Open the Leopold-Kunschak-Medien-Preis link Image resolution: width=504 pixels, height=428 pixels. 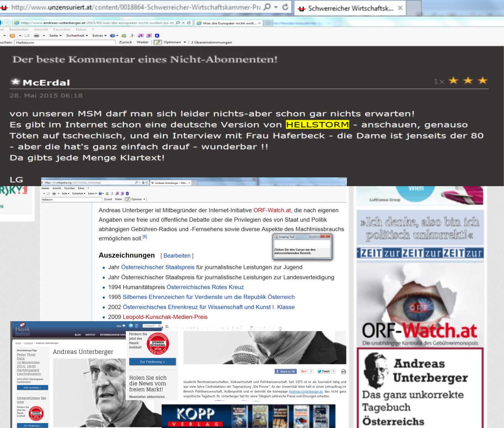(165, 317)
